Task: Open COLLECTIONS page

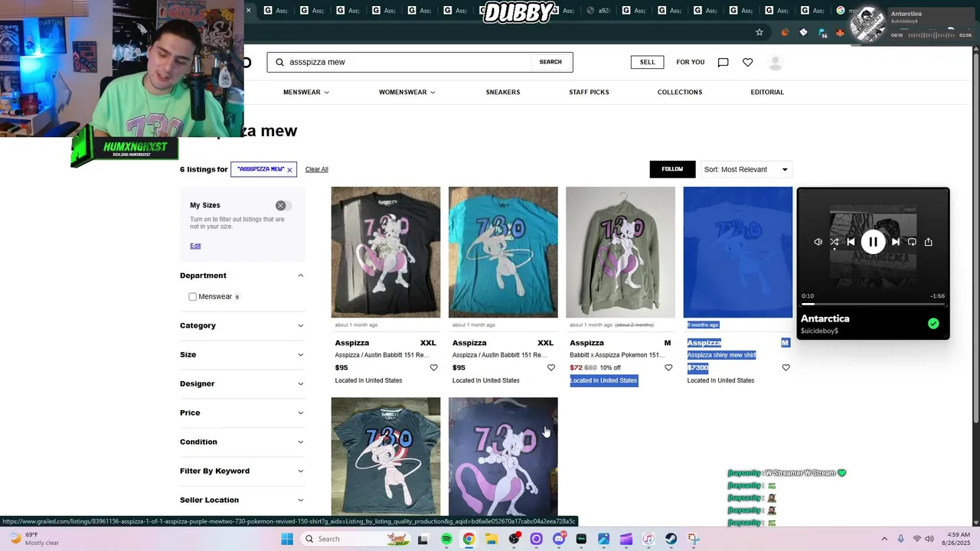Action: (680, 92)
